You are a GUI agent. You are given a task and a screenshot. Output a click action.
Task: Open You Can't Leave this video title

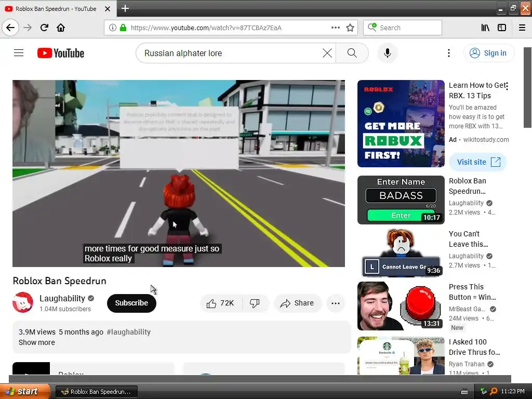[x=469, y=239]
